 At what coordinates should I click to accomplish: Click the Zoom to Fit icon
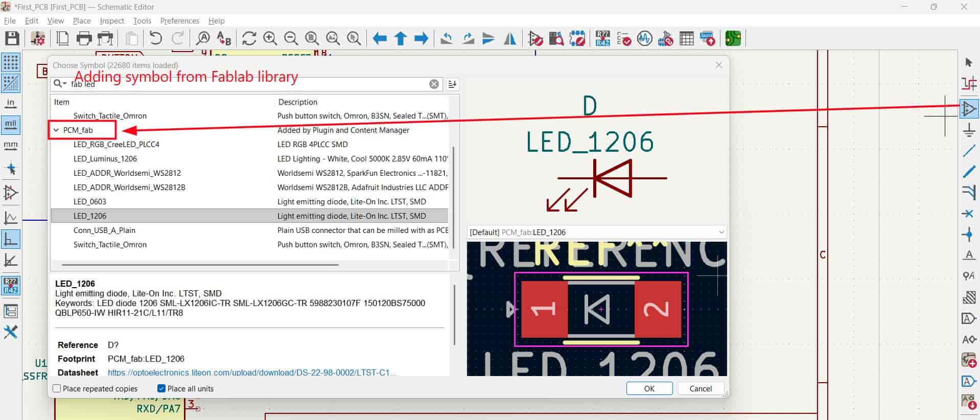[x=312, y=38]
